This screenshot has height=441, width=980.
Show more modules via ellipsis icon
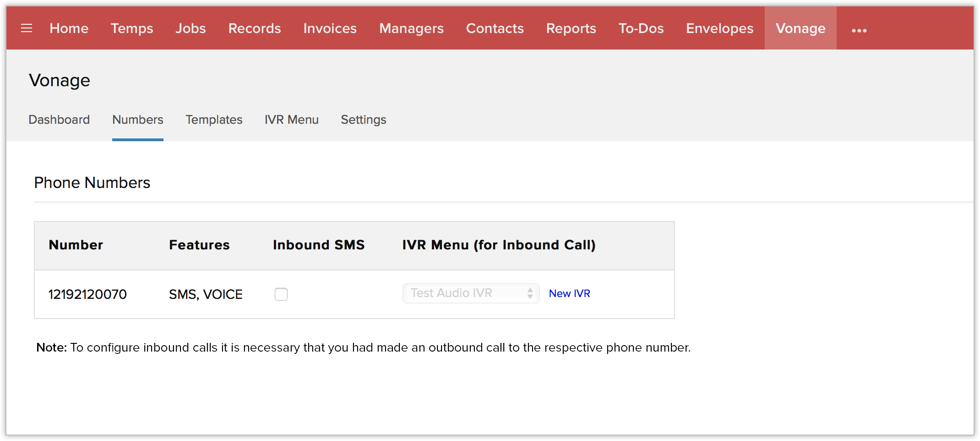(859, 30)
